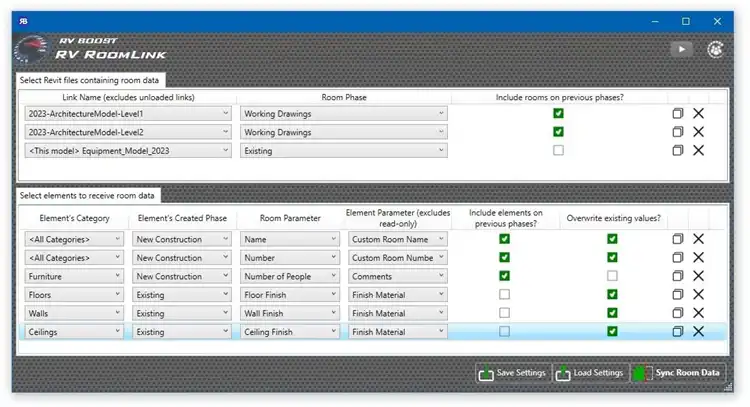Open the Walls category dropdown

point(74,313)
